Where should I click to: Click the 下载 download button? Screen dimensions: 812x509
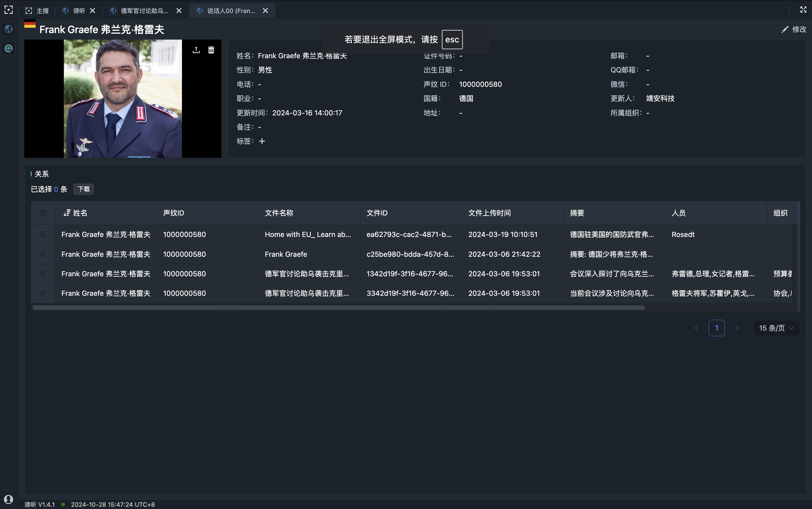click(83, 189)
